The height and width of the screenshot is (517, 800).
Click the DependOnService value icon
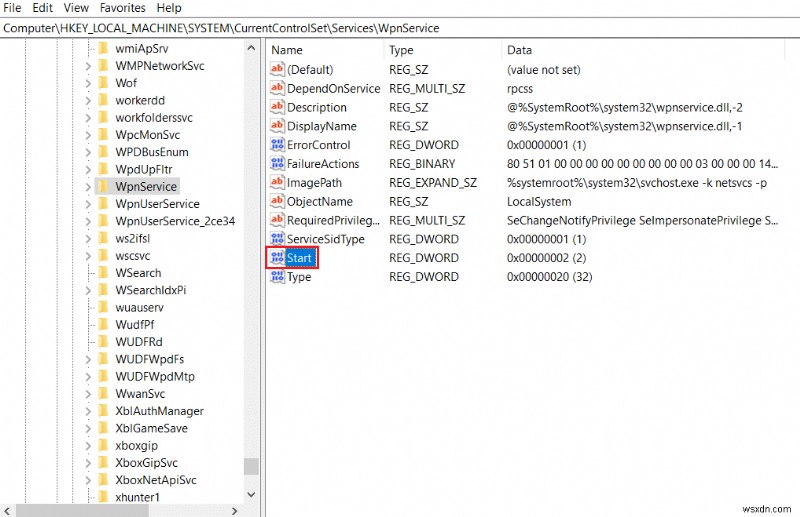tap(277, 88)
